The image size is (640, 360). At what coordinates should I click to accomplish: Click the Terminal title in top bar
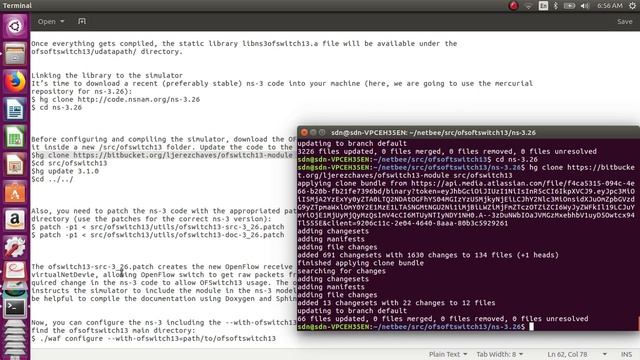click(17, 6)
